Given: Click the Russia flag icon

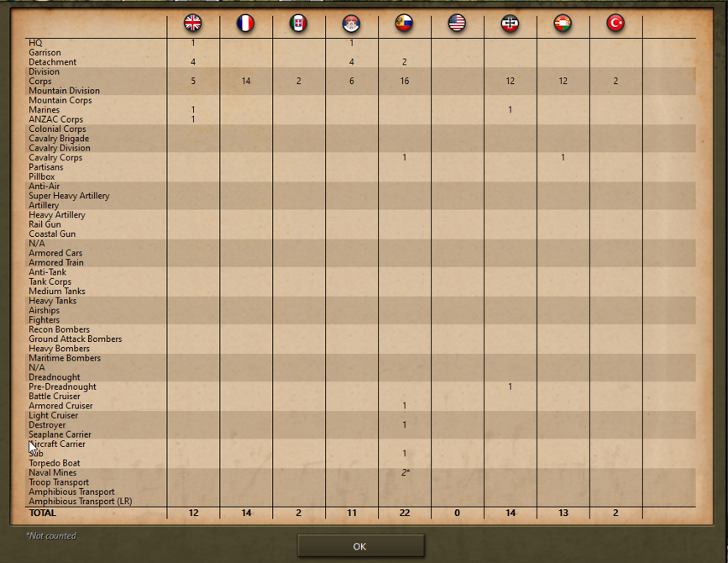Looking at the screenshot, I should coord(404,23).
